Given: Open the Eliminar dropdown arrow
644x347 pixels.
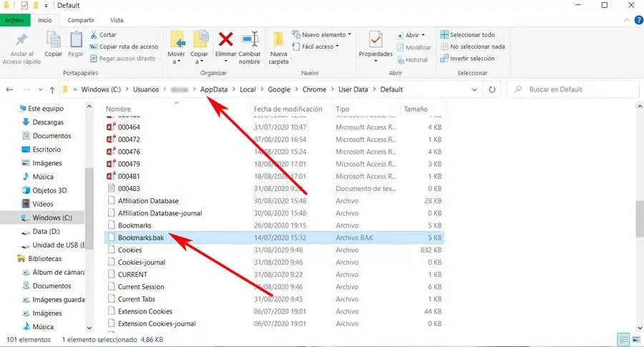Looking at the screenshot, I should [x=225, y=62].
